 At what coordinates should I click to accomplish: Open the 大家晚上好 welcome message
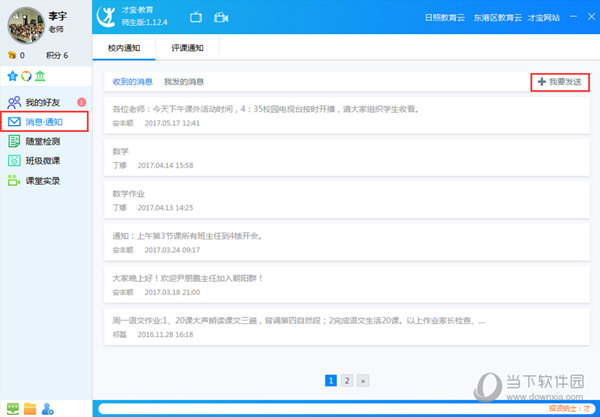coord(347,285)
